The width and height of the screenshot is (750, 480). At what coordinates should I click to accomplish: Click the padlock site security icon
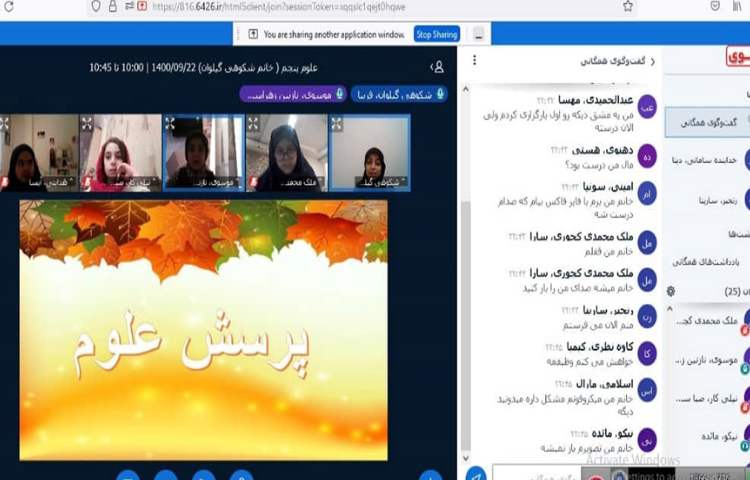coord(112,6)
